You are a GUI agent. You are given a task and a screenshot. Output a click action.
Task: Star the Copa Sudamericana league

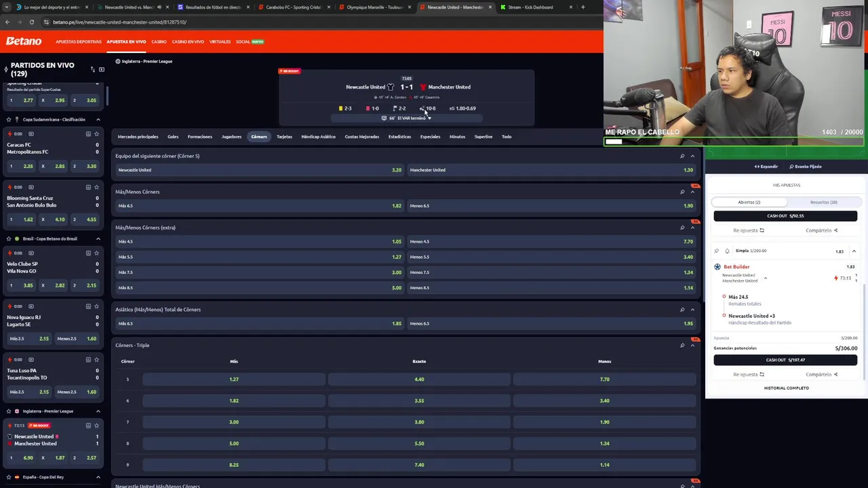pos(8,119)
